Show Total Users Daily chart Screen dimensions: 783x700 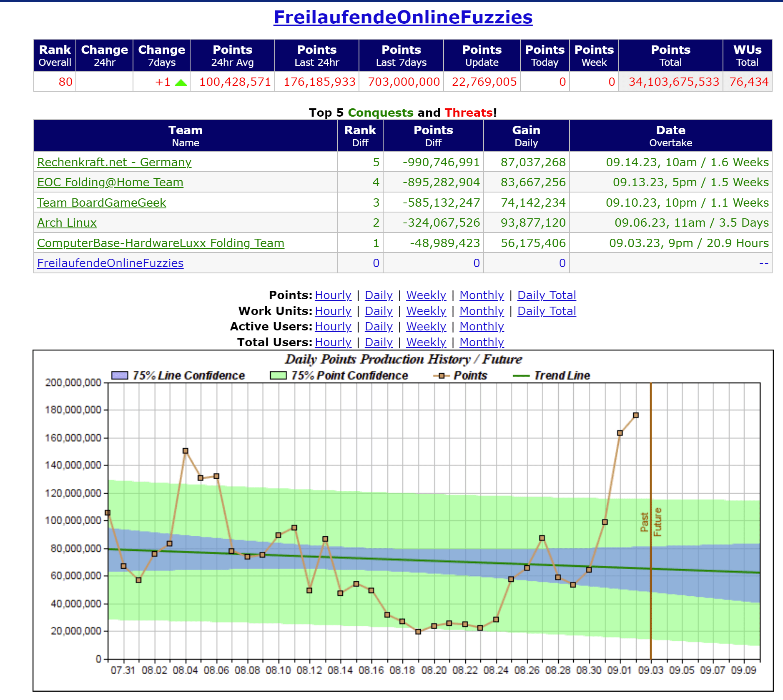[x=379, y=342]
